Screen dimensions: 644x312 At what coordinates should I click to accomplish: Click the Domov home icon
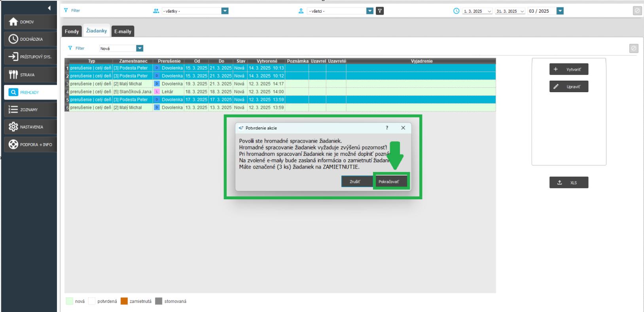coord(13,22)
